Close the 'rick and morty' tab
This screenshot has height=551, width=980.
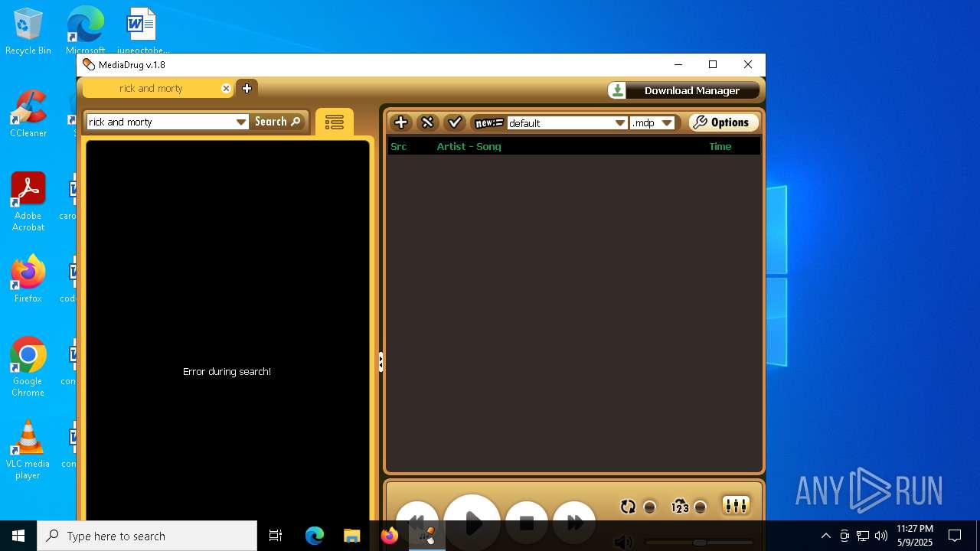pyautogui.click(x=226, y=88)
